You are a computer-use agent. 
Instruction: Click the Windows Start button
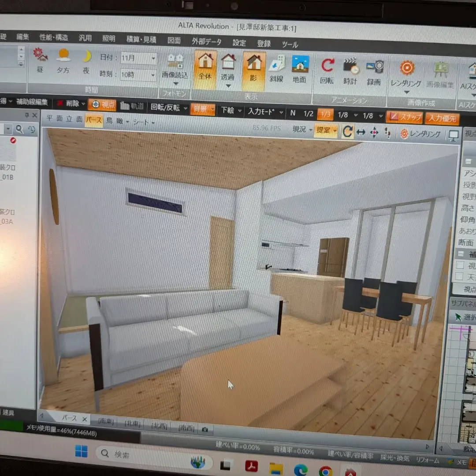[81, 451]
